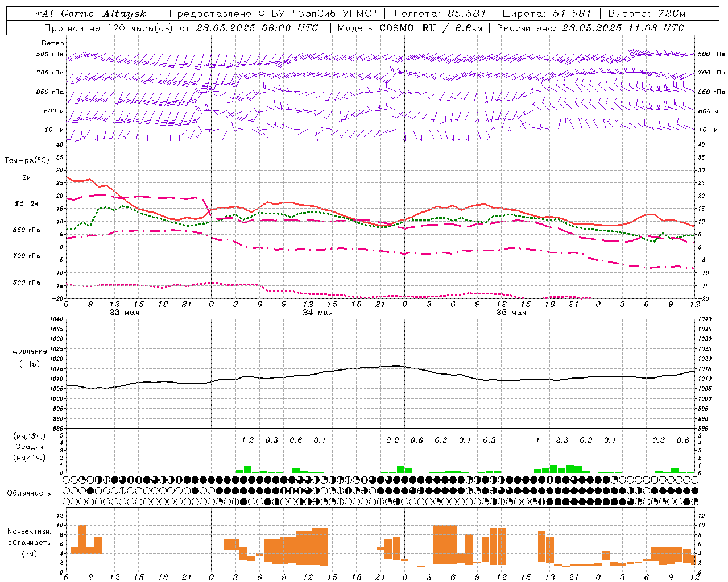Select the 850 гПа temperature legend entry
Image resolution: width=728 pixels, height=582 pixels.
26,230
